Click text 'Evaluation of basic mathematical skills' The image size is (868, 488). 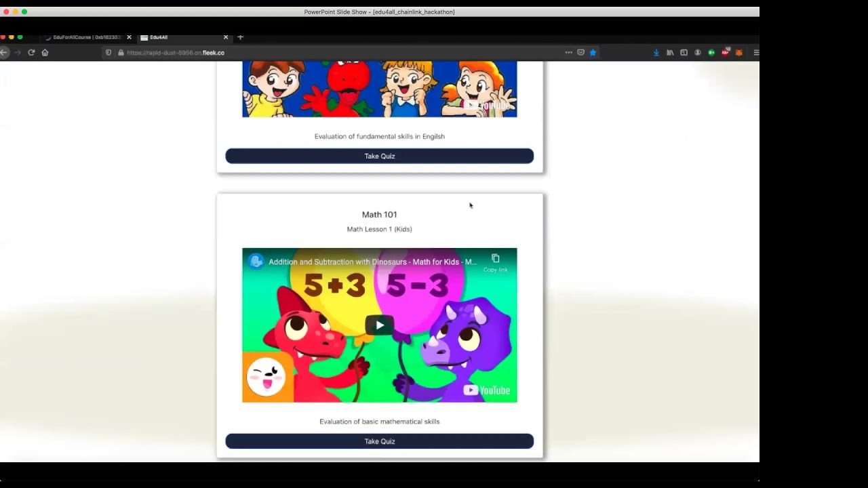tap(380, 422)
